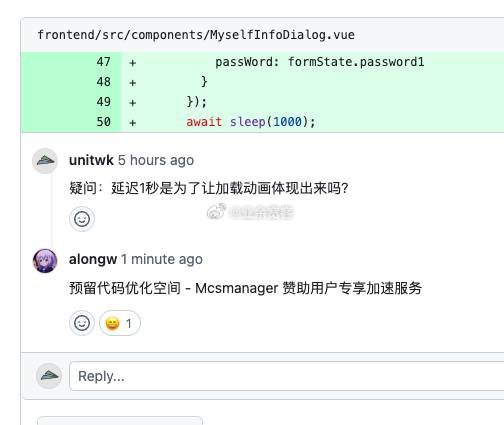This screenshot has height=425, width=504.
Task: Click the avatar next to the Reply box
Action: point(49,376)
